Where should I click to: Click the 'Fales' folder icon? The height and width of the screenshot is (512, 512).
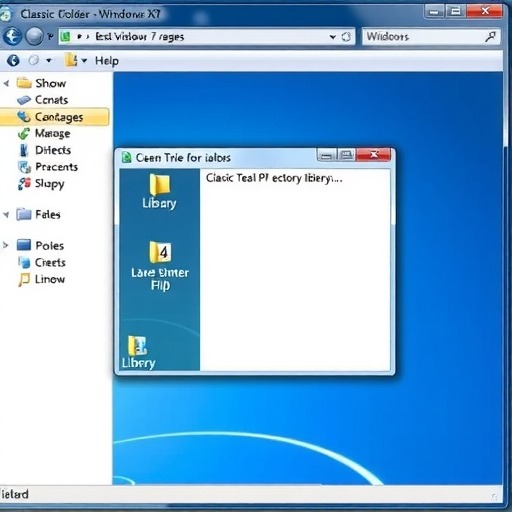click(24, 214)
